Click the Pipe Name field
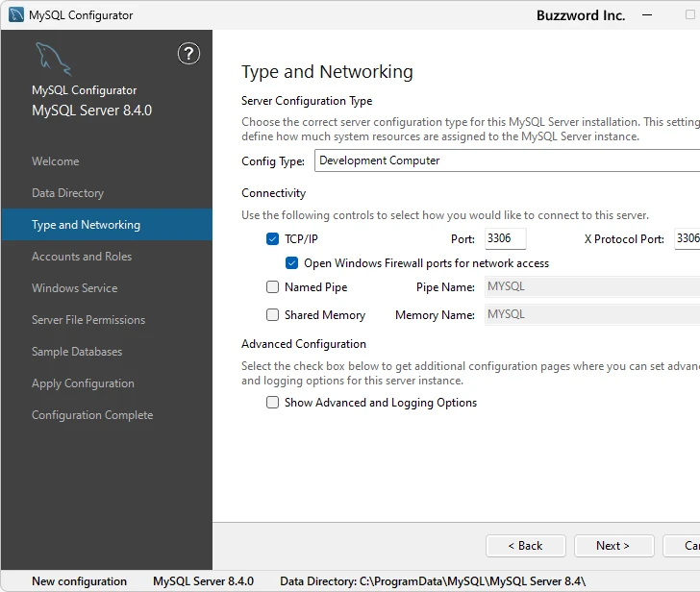This screenshot has width=700, height=592. [592, 286]
